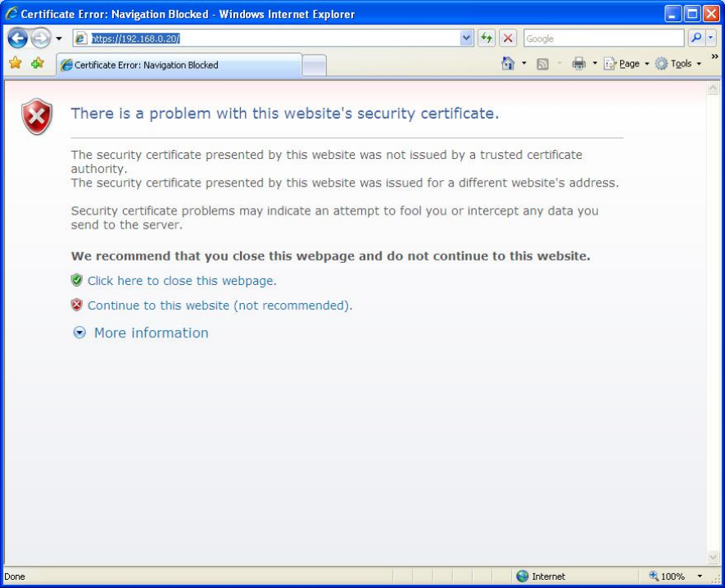Viewport: 725px width, 588px height.
Task: Open the Page menu
Action: (626, 64)
